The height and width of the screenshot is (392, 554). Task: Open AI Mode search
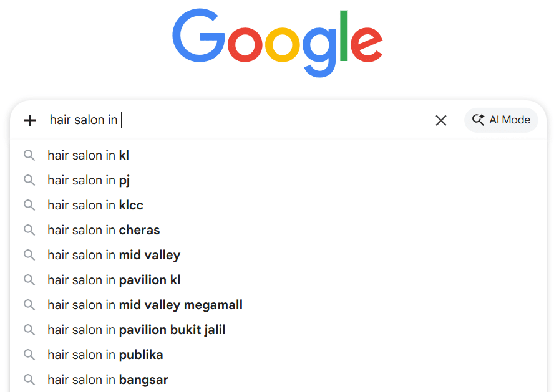point(501,120)
